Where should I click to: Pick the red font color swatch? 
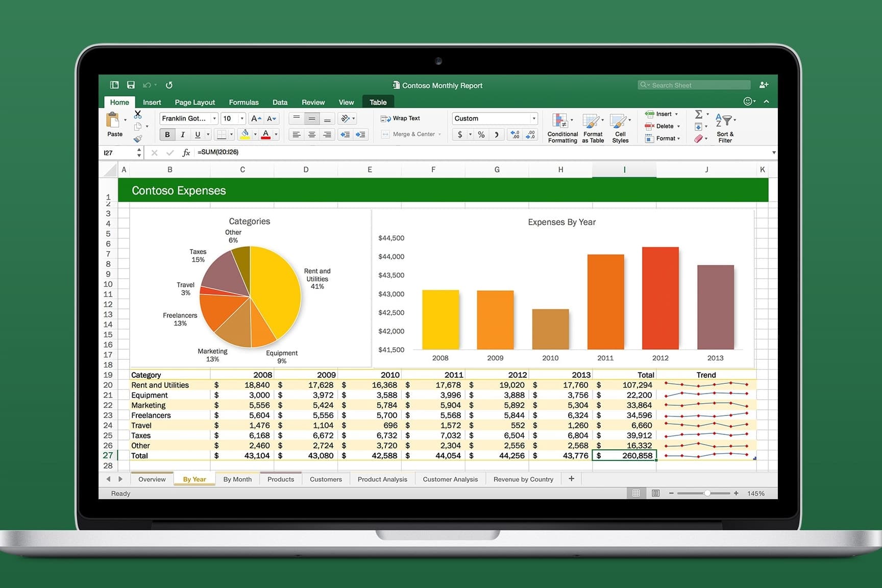pos(265,135)
